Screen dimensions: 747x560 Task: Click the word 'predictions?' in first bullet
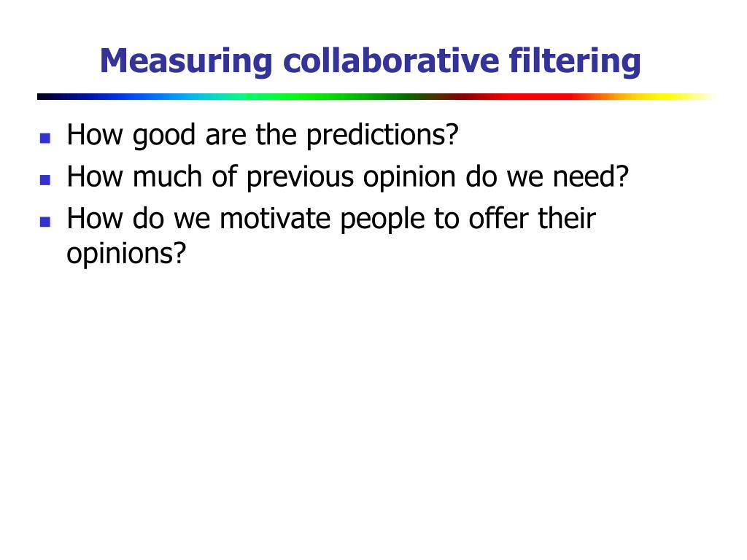click(382, 136)
